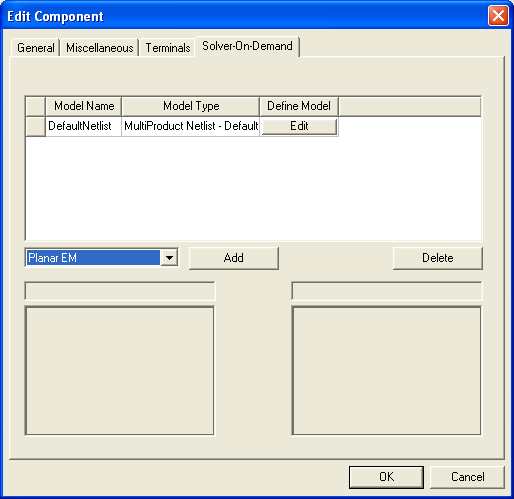Screen dimensions: 514x499
Task: Expand the Planar EM dropdown arrow
Action: click(169, 258)
